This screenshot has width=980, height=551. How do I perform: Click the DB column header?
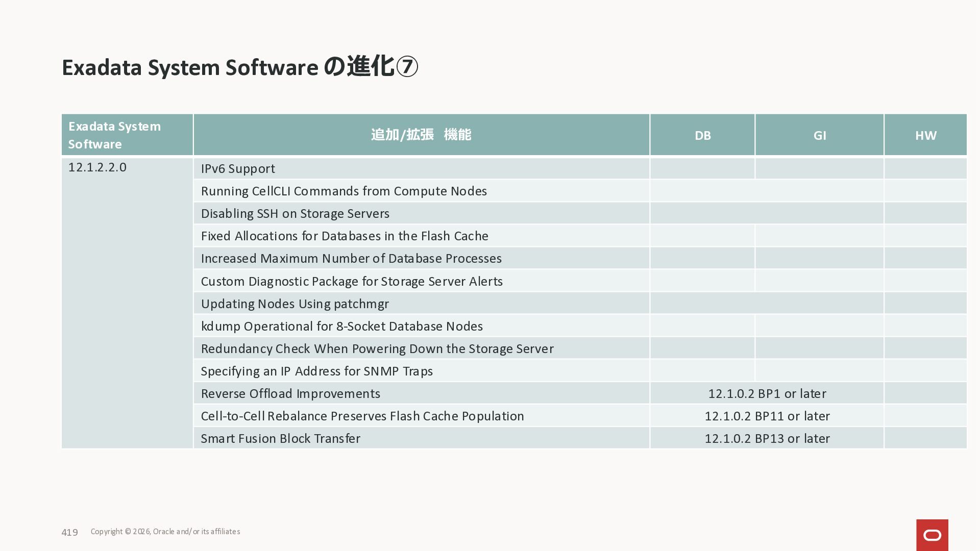702,135
